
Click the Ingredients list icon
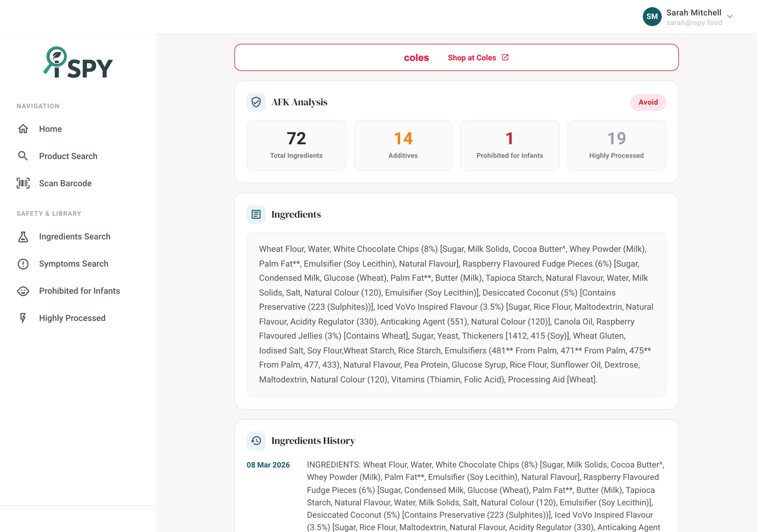click(x=256, y=214)
